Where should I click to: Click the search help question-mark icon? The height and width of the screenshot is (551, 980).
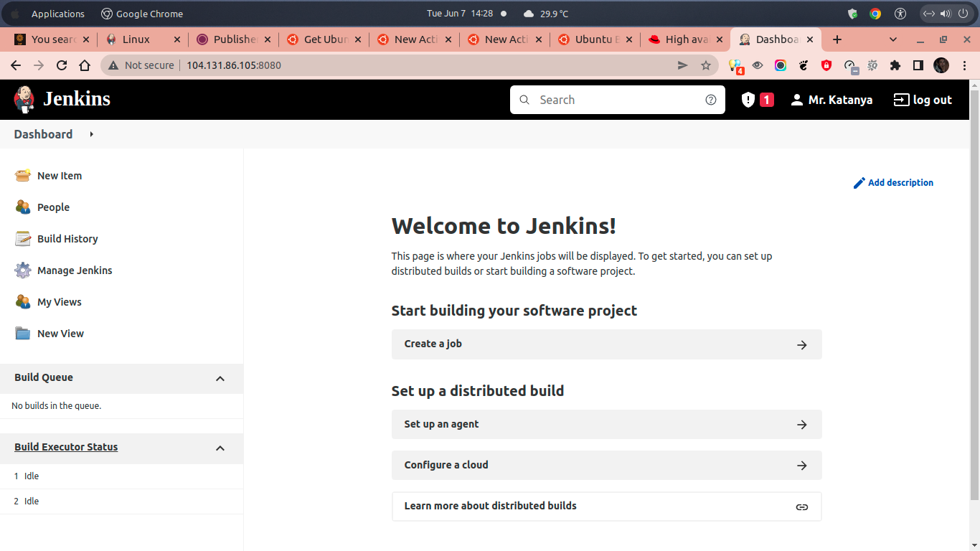click(711, 100)
